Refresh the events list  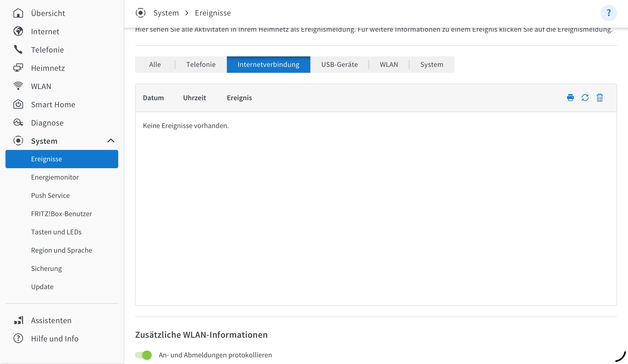585,98
